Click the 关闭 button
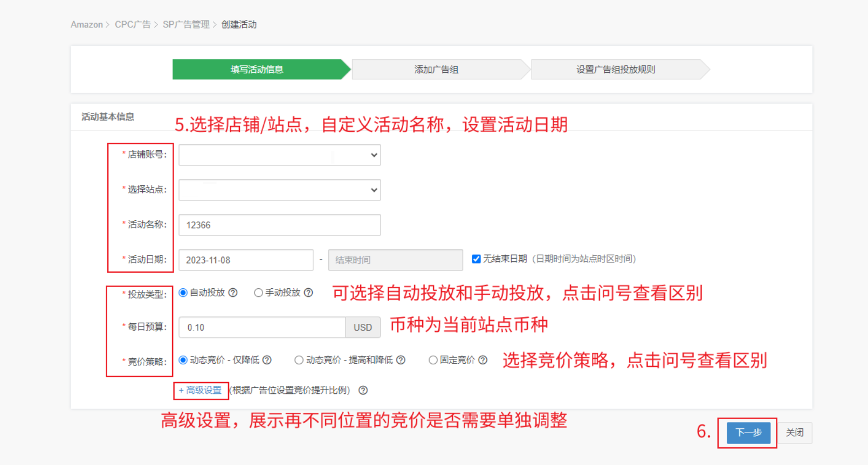This screenshot has width=868, height=465. (x=795, y=433)
